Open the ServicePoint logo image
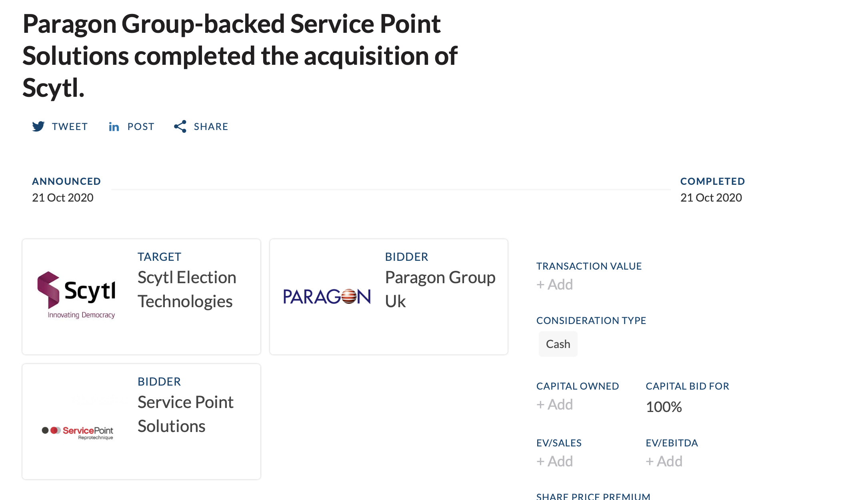This screenshot has height=500, width=868. 78,432
